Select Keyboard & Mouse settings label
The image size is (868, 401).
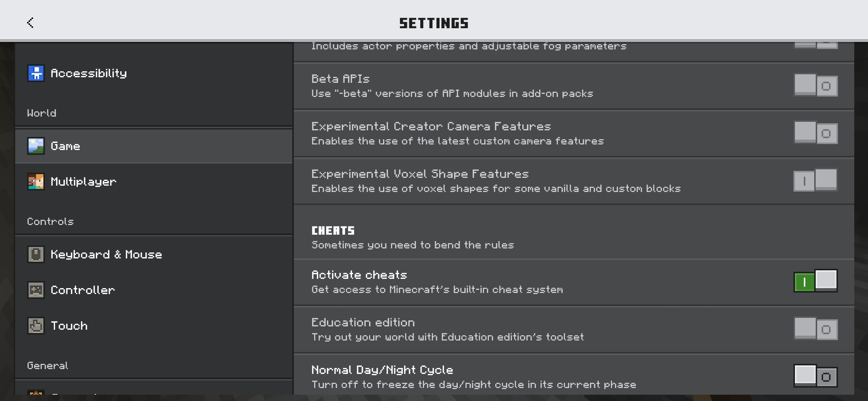106,254
